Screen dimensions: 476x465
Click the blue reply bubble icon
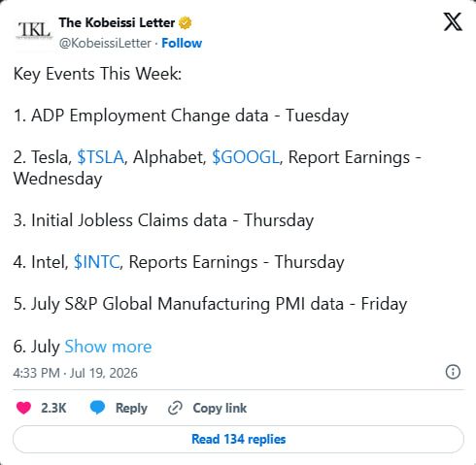pos(97,408)
